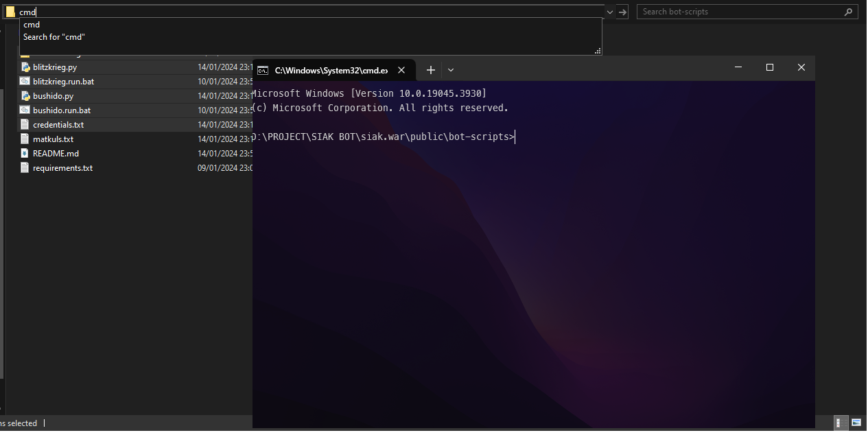Click the 'Microsoft Windows [Version 10.0.19045.3930]' line
The width and height of the screenshot is (868, 435).
(x=370, y=93)
